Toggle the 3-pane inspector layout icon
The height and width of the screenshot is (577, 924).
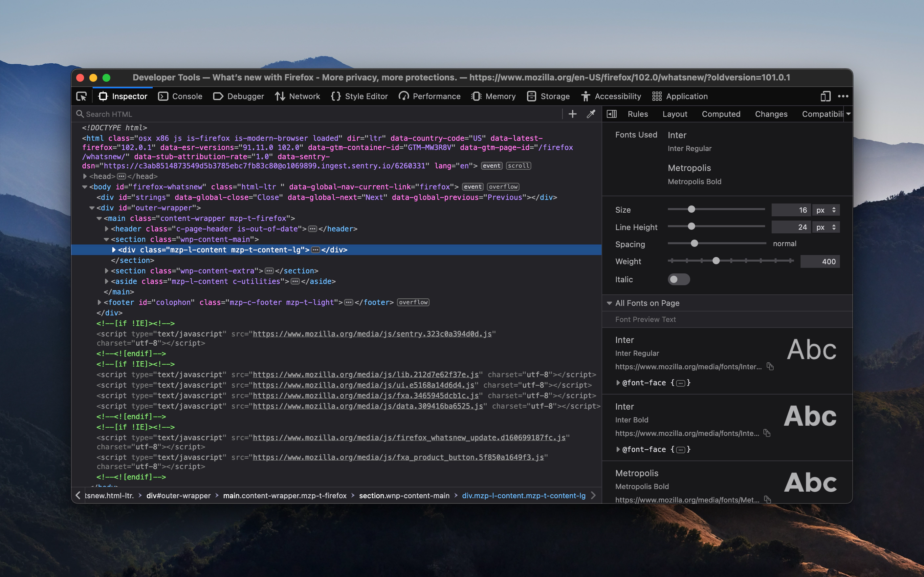coord(611,114)
